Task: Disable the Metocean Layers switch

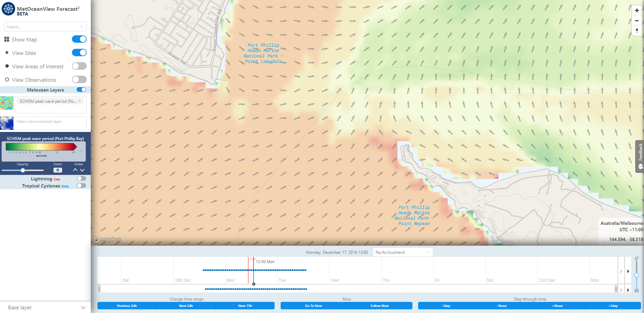Action: click(81, 90)
